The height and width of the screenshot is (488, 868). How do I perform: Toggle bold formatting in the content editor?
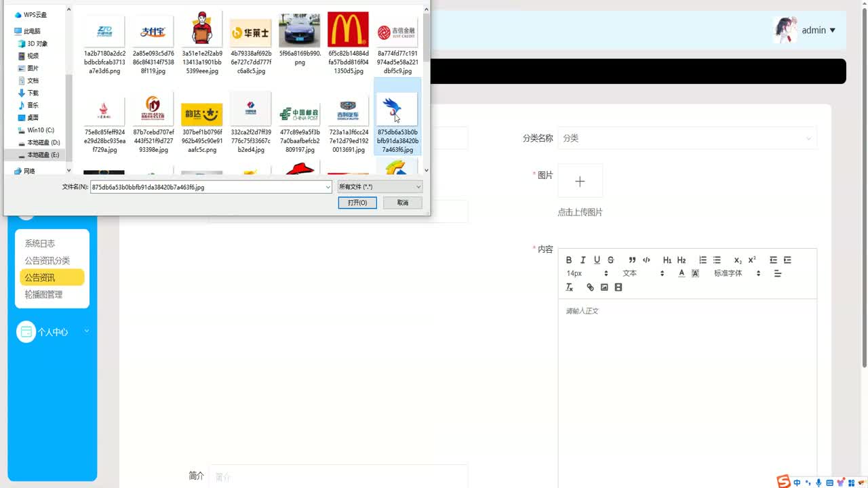[x=569, y=260]
